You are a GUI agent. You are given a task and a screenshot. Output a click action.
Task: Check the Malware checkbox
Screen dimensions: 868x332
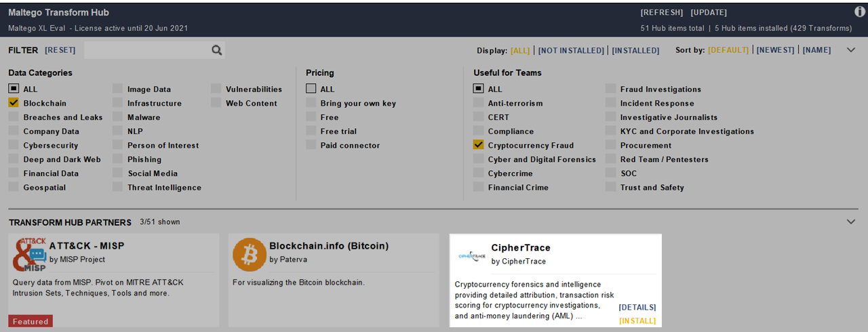tap(118, 117)
